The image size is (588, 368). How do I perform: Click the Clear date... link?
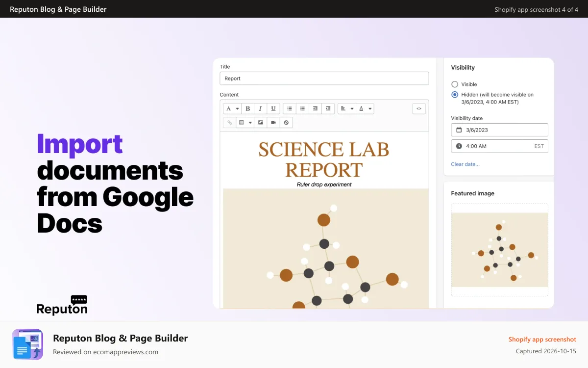[465, 164]
